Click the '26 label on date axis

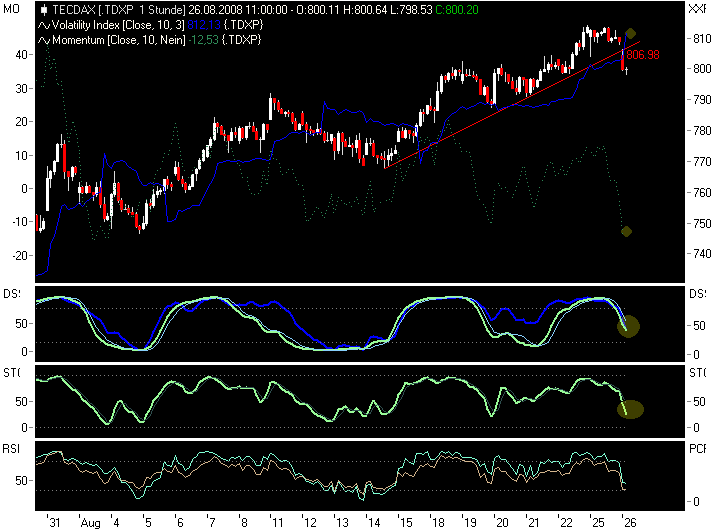coord(629,522)
